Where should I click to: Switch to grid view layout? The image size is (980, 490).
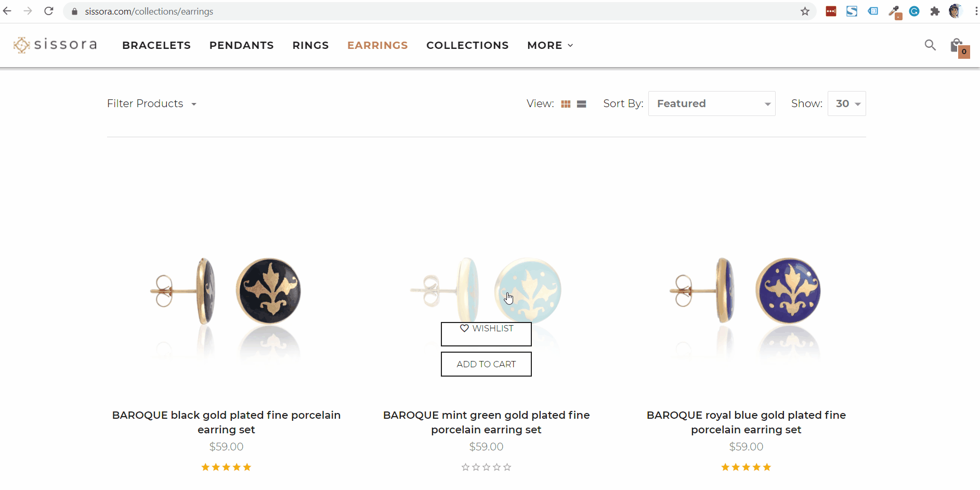(x=566, y=104)
